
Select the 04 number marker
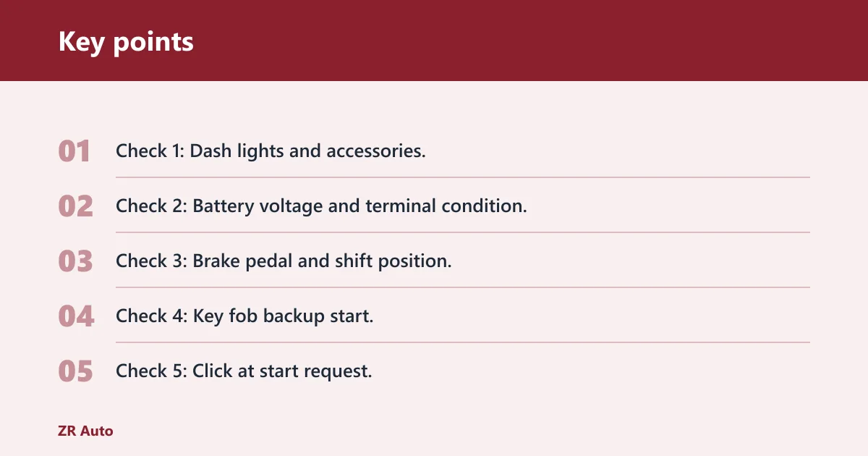tap(76, 316)
